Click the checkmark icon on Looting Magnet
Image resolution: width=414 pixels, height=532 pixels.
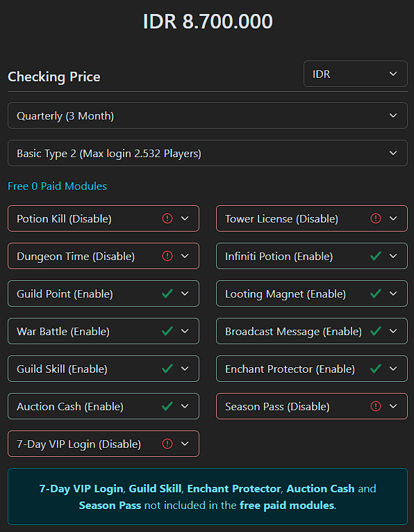[x=376, y=293]
